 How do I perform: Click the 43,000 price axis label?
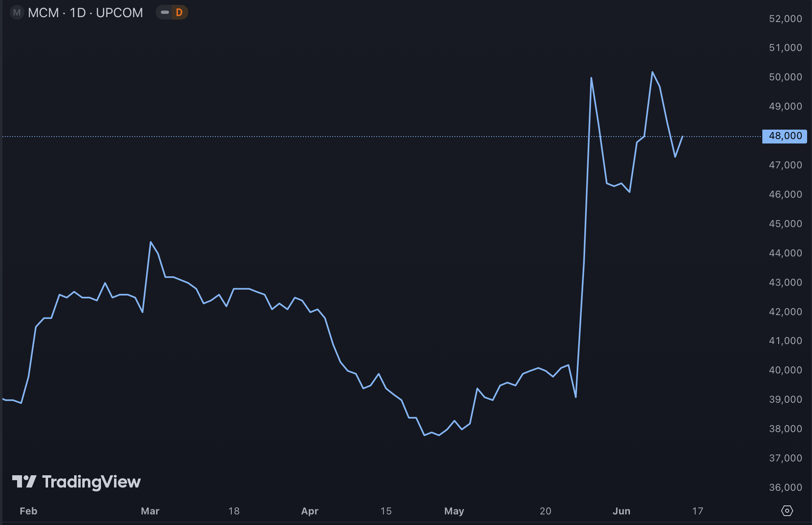[x=786, y=282]
